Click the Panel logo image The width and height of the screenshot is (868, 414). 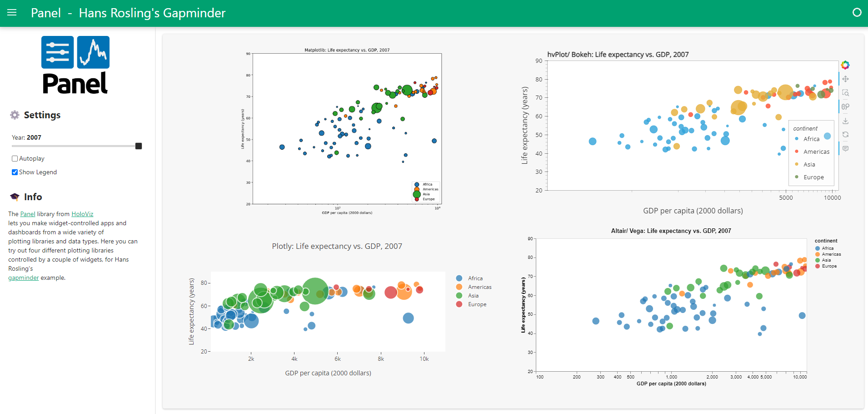coord(75,65)
